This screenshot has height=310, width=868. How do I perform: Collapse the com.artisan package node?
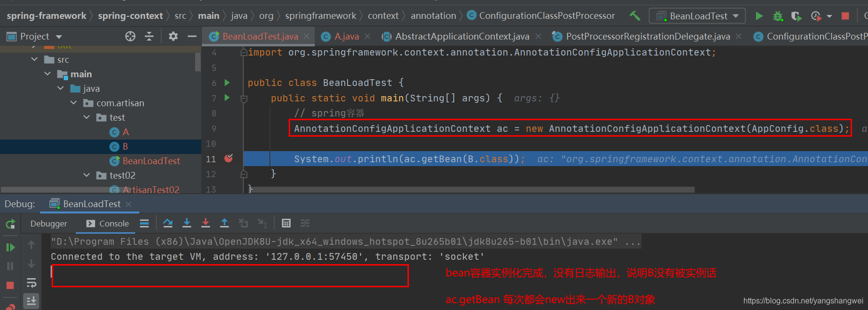73,103
